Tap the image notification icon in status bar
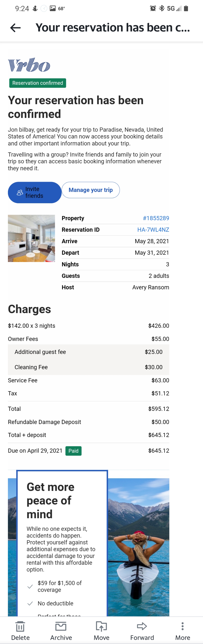203x644 pixels. [53, 9]
